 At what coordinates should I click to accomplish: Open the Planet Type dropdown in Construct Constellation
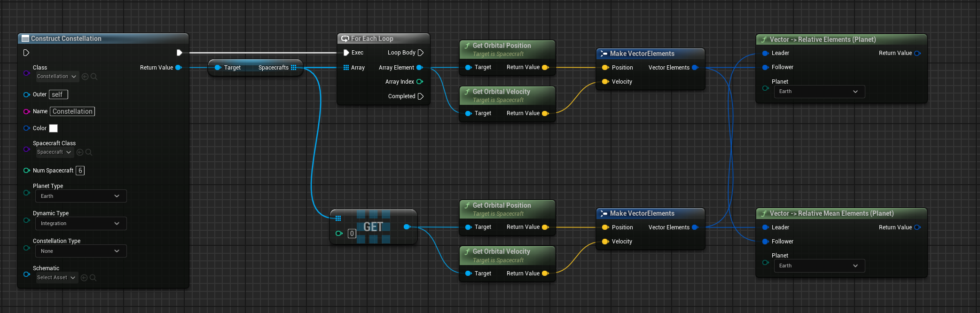point(80,196)
